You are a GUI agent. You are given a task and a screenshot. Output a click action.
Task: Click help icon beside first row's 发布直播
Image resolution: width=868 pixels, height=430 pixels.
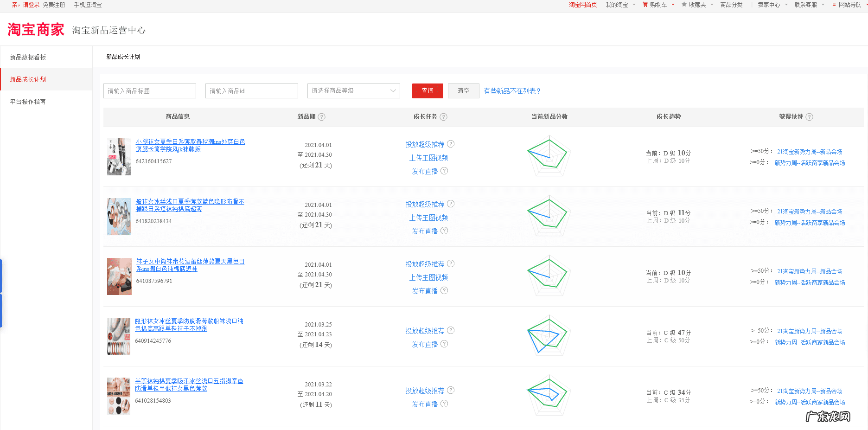(444, 171)
